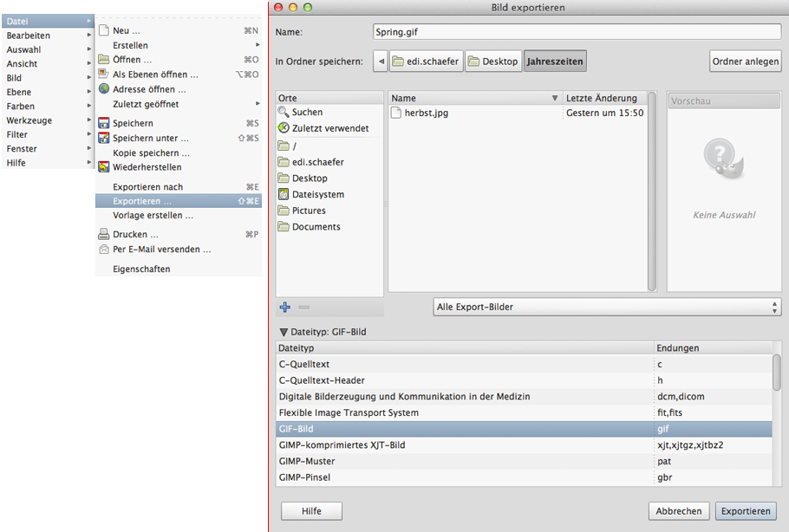Viewport: 789px width, 532px height.
Task: Click the Adresse öffnen globe icon
Action: (x=103, y=89)
